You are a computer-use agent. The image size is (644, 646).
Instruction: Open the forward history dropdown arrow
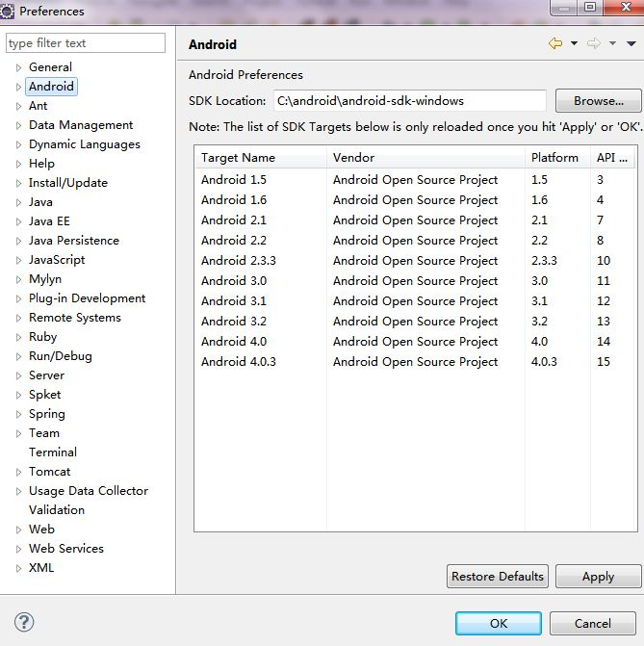pos(612,43)
